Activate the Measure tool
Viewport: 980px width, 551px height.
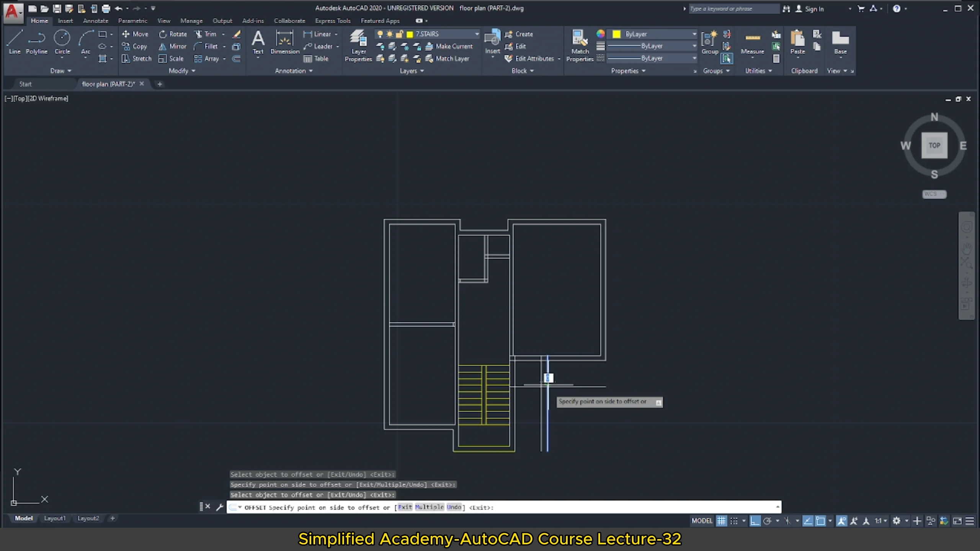click(751, 42)
